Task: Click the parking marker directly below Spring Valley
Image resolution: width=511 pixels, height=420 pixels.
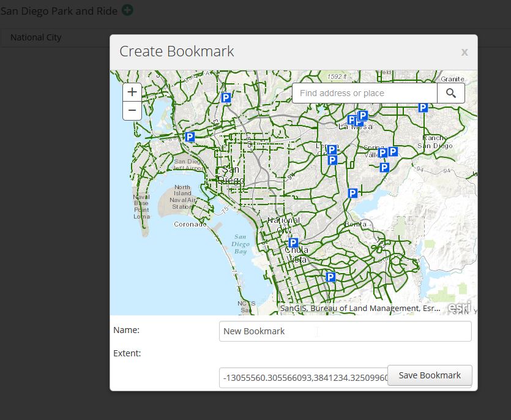Action: (x=384, y=167)
